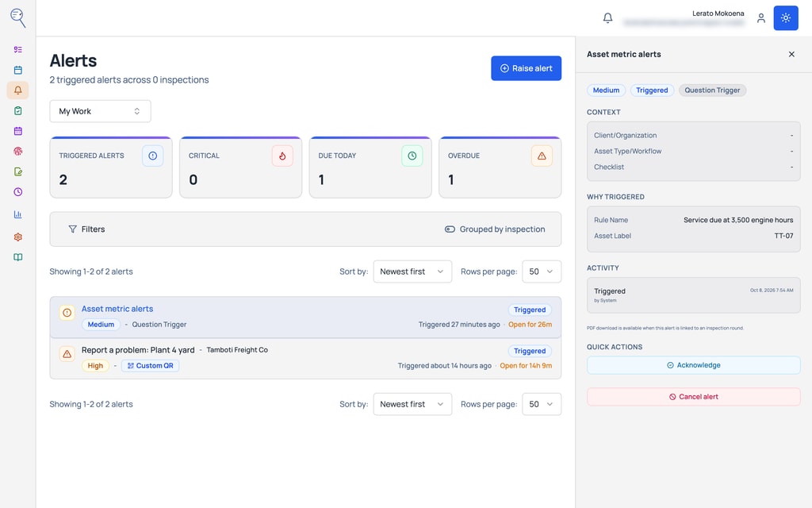Click the Question Trigger chip in side panel
The image size is (812, 508).
[712, 90]
